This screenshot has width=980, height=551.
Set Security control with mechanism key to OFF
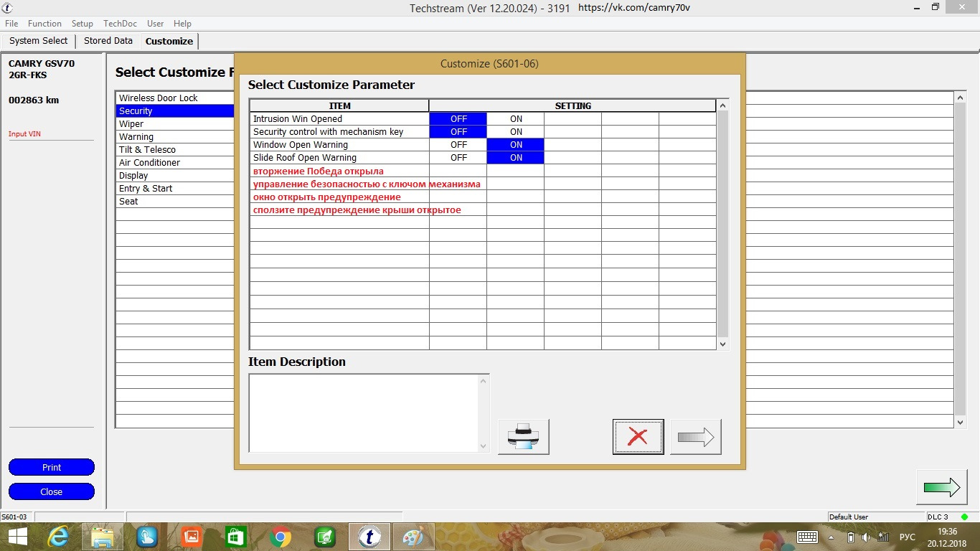click(x=458, y=132)
